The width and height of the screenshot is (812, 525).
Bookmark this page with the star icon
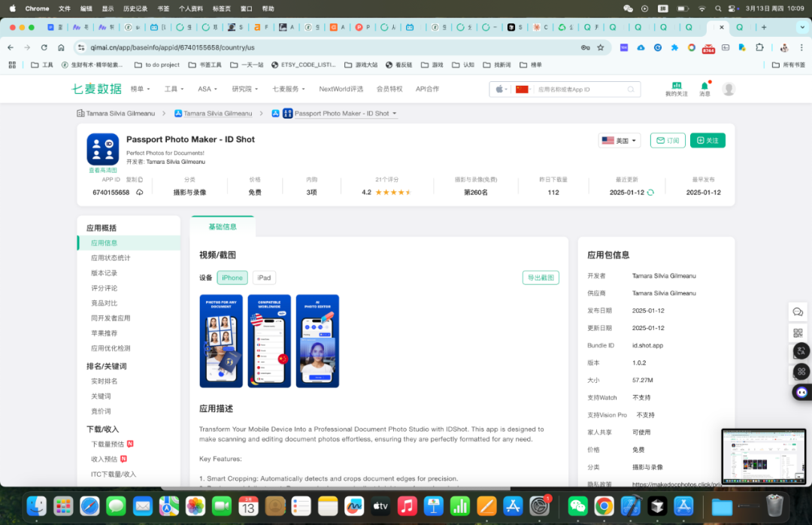pyautogui.click(x=601, y=47)
